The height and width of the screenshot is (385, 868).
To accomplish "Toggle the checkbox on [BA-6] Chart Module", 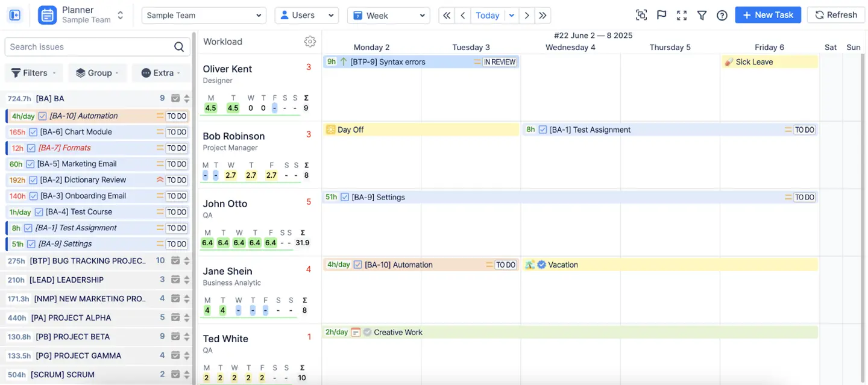I will click(33, 132).
